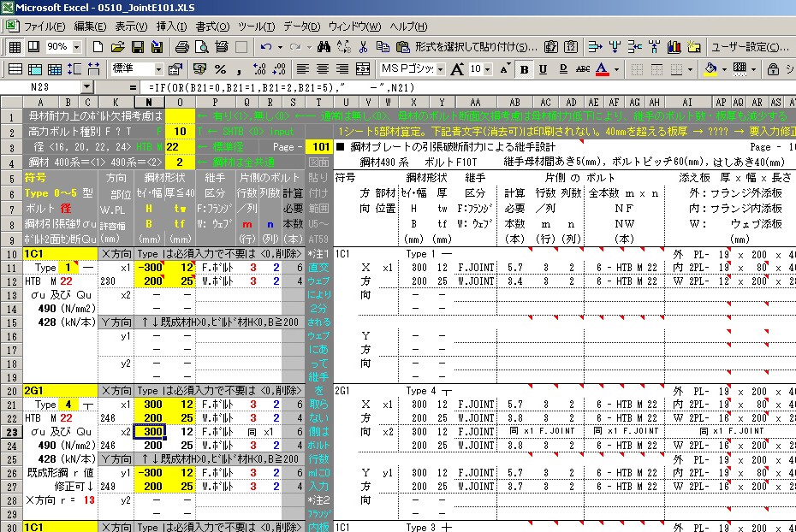796x532 pixels.
Task: Click the Increase Font Size icon
Action: (457, 69)
